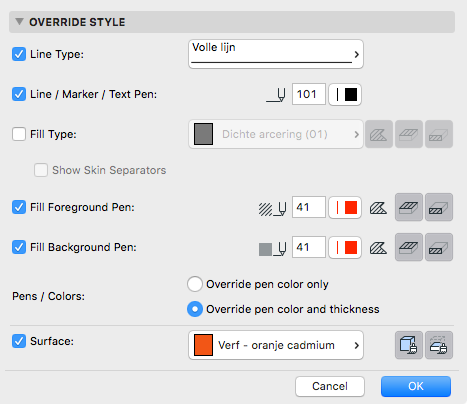Uncheck the Surface checkbox
This screenshot has width=467, height=404.
19,341
